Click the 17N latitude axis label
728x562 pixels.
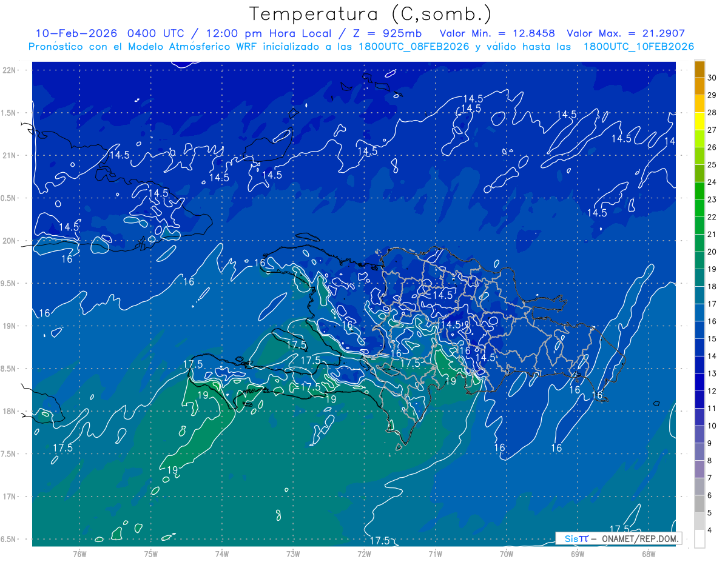(x=10, y=497)
